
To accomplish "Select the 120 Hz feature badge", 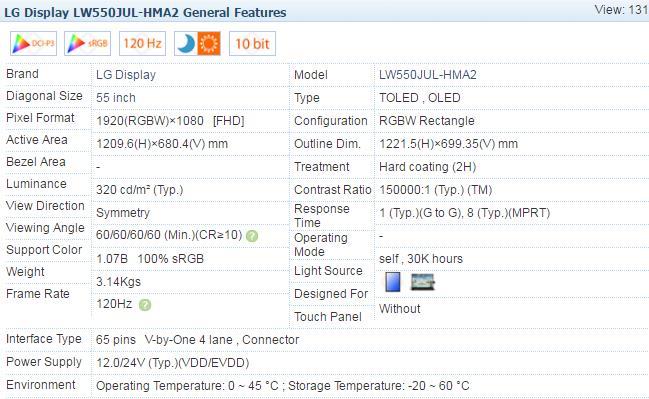I will [142, 43].
